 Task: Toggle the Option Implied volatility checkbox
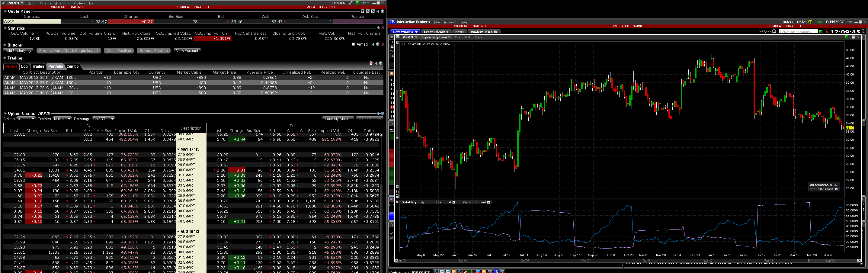(x=488, y=202)
